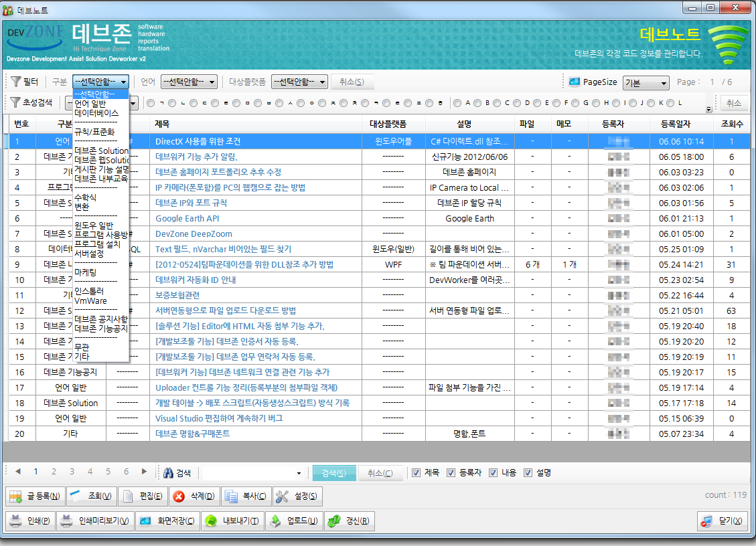Click the 조회 view icon
The image size is (756, 546).
click(75, 496)
